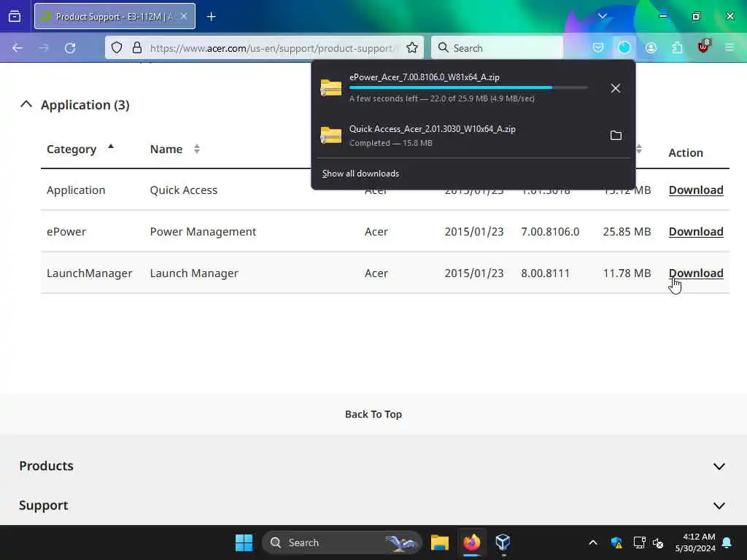Image resolution: width=747 pixels, height=560 pixels.
Task: Click the ePower download progress bar
Action: click(x=469, y=87)
